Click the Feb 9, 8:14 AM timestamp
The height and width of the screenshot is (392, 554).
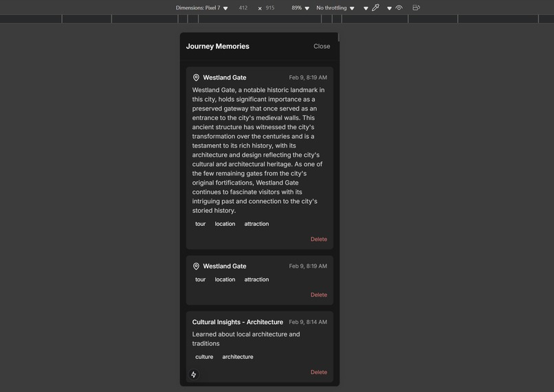[308, 322]
